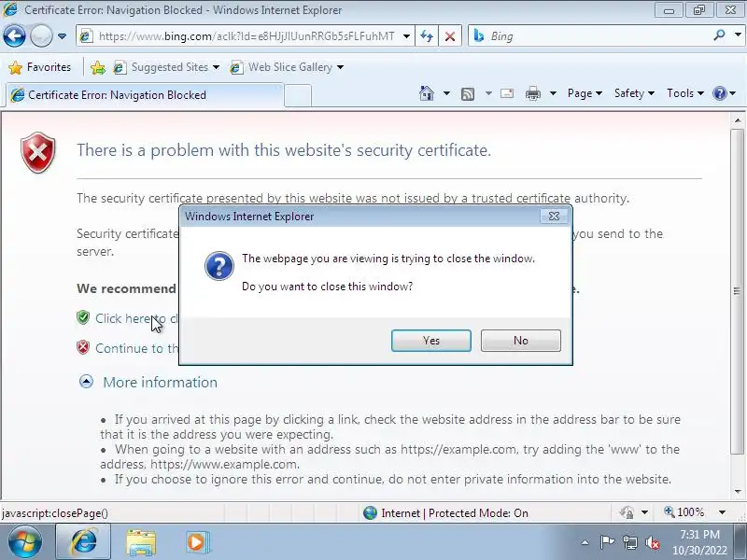
Task: Expand the Home button dropdown arrow
Action: tap(446, 93)
